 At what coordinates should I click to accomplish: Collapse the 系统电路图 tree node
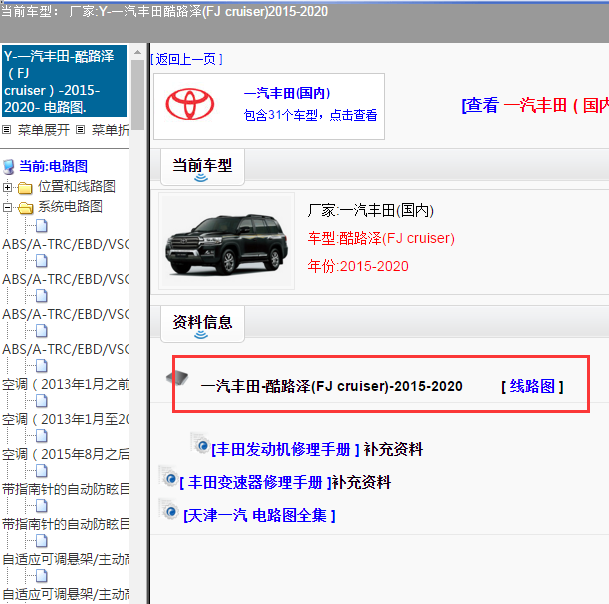[7, 208]
